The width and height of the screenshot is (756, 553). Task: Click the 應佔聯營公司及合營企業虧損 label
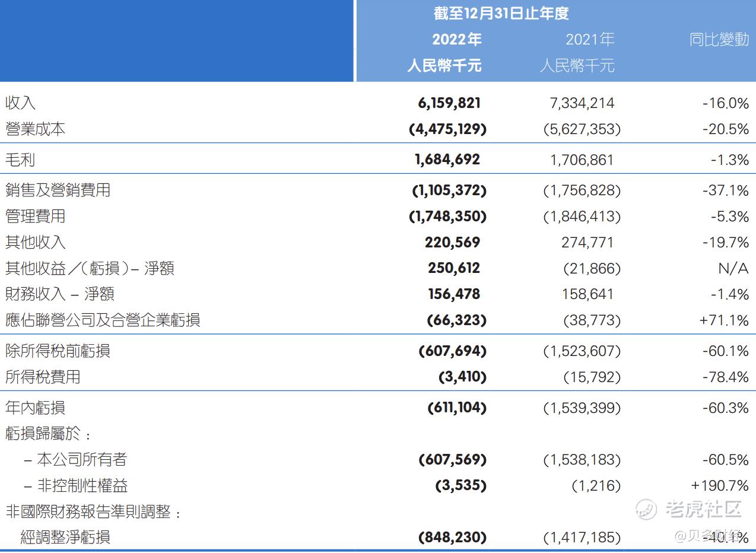click(102, 320)
